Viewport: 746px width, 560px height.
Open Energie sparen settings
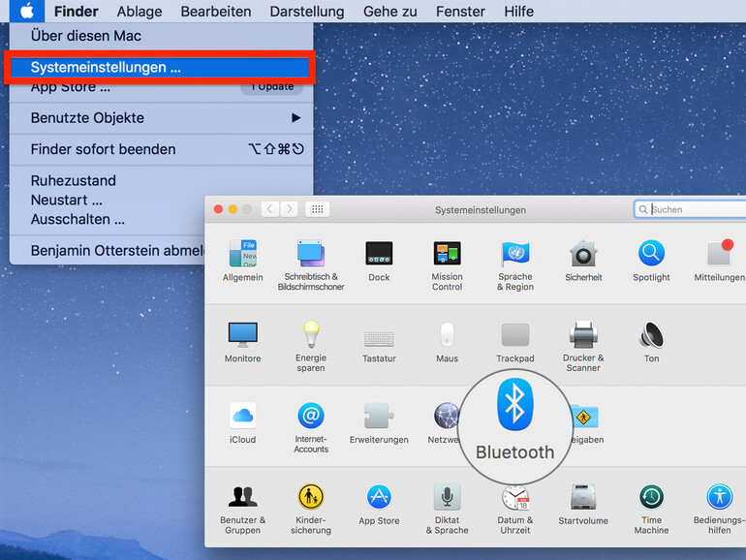click(311, 347)
